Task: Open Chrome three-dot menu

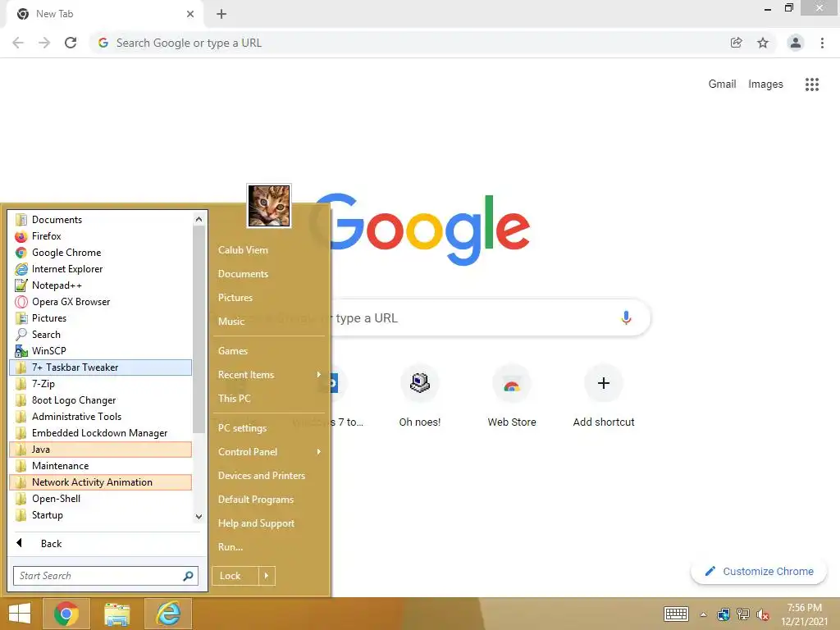Action: coord(822,43)
